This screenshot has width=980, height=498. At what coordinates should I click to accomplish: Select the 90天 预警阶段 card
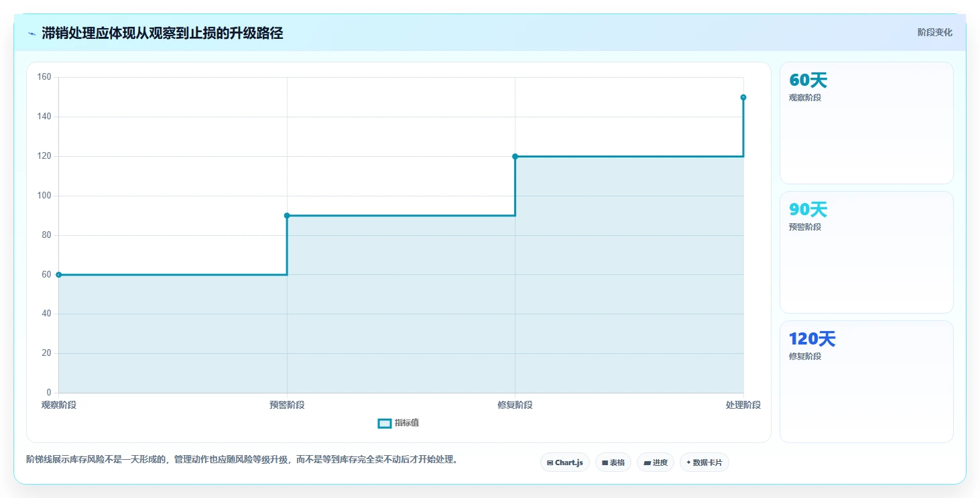pyautogui.click(x=867, y=252)
